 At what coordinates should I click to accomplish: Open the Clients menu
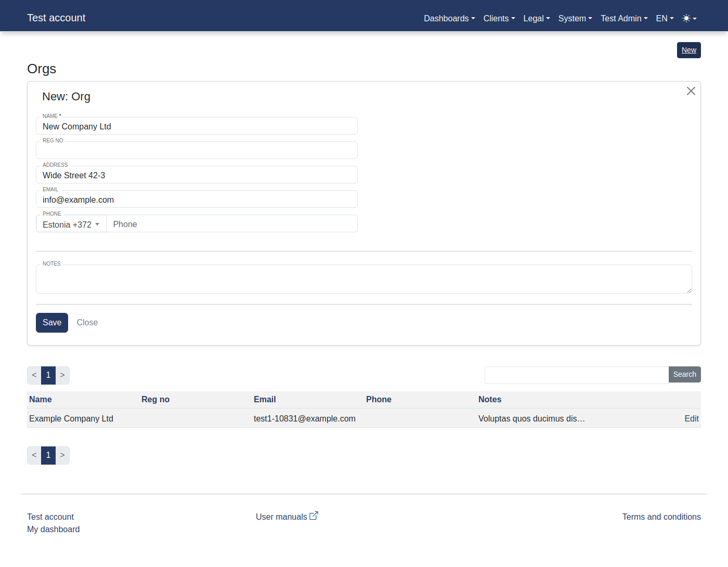click(x=498, y=18)
